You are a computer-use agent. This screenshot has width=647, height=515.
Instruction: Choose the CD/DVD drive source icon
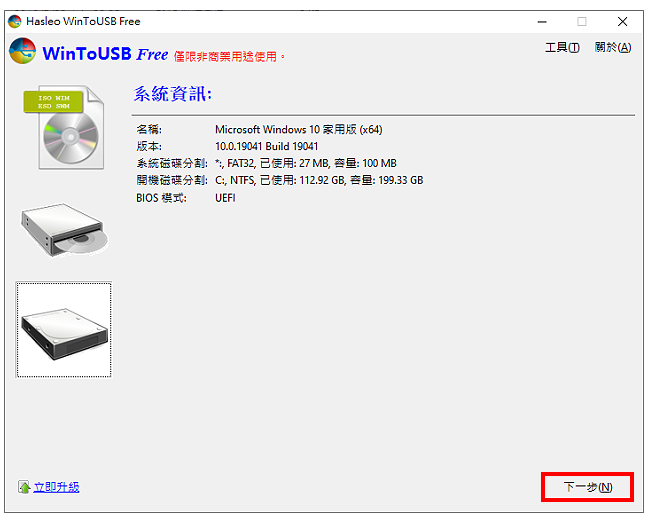coord(64,229)
